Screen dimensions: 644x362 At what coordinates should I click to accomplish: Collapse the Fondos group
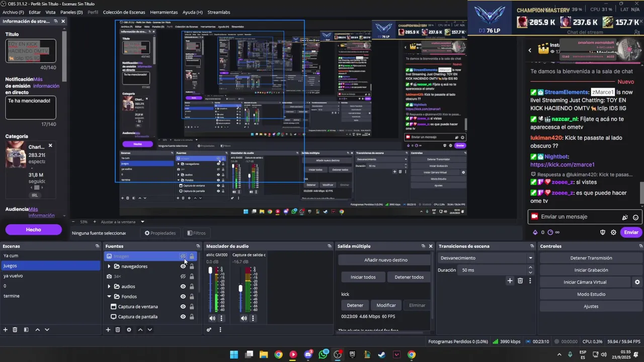coord(109,297)
